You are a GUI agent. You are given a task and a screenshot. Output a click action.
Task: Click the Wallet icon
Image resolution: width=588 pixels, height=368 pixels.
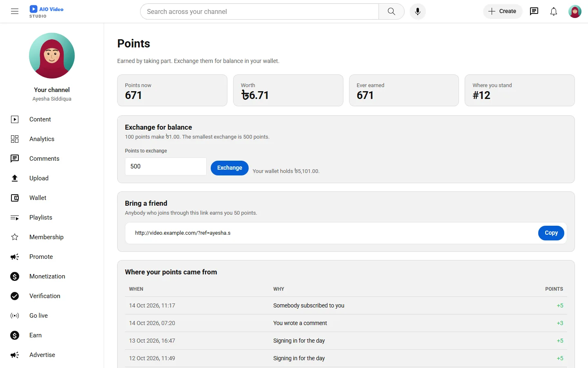tap(15, 198)
